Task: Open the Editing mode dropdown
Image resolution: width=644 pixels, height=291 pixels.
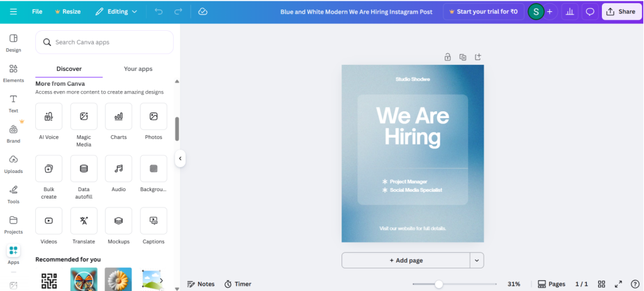Action: click(x=116, y=11)
